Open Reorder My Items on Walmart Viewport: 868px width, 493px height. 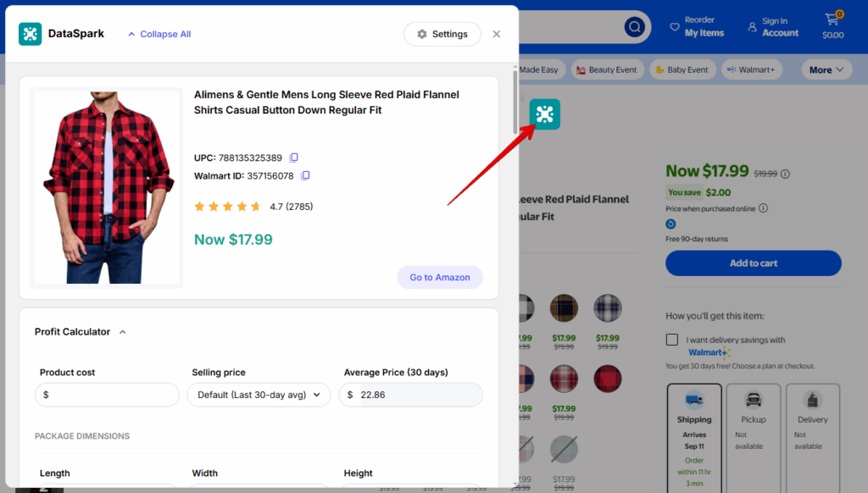(698, 26)
